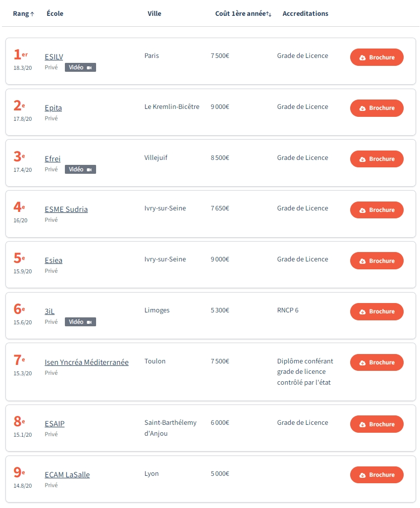Sort by the Rang column arrow

pos(32,14)
